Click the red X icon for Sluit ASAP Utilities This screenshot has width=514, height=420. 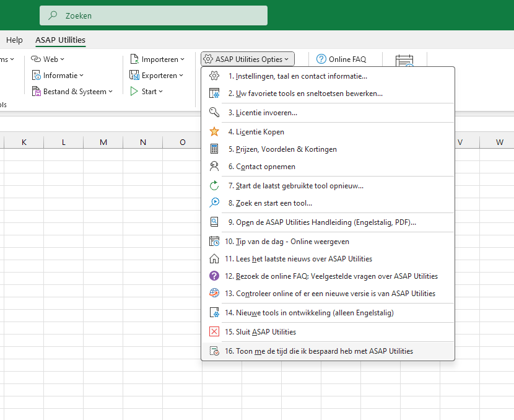point(214,332)
